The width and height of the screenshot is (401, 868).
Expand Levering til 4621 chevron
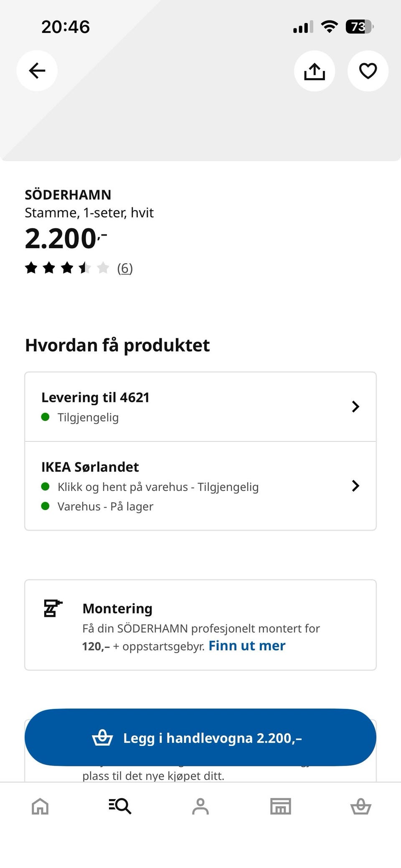[x=355, y=406]
